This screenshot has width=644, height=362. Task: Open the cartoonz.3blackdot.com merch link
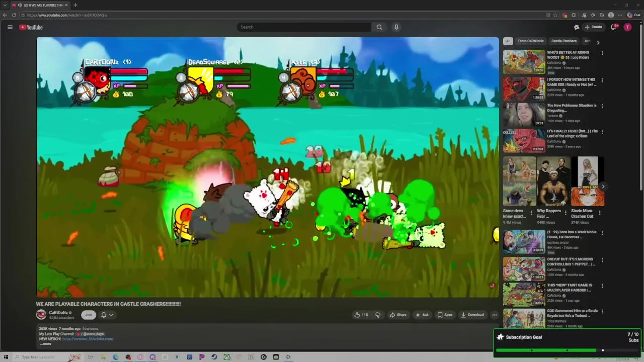(x=88, y=339)
